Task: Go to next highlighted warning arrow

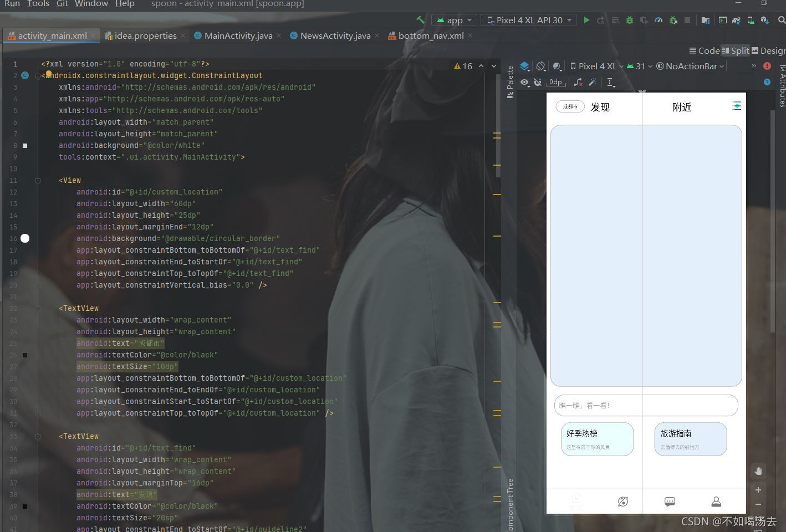Action: point(494,66)
